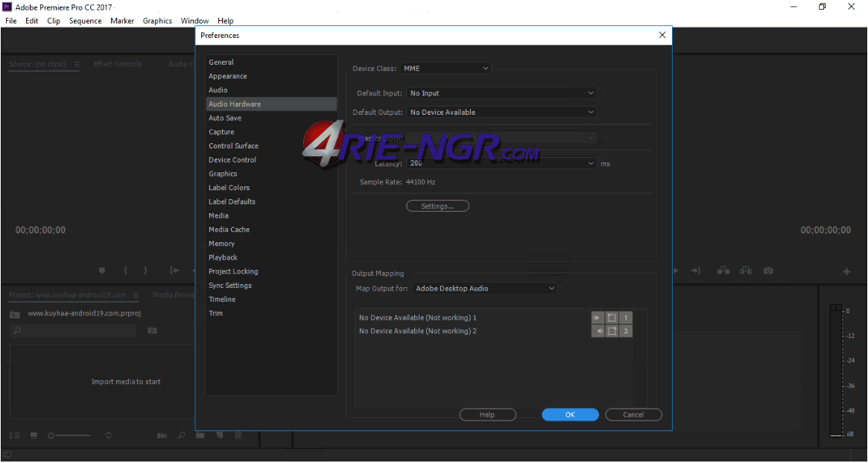Click the Go to In point icon
The width and height of the screenshot is (868, 463).
pos(175,271)
